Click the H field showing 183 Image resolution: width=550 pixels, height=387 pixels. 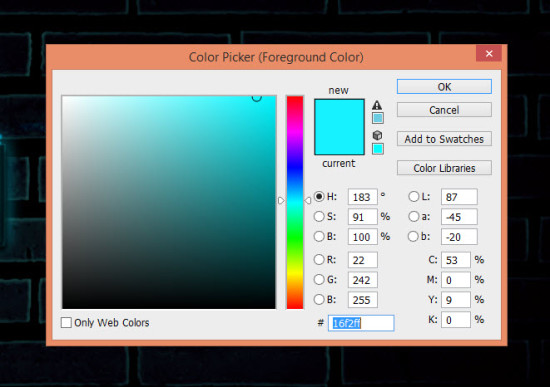coord(363,197)
